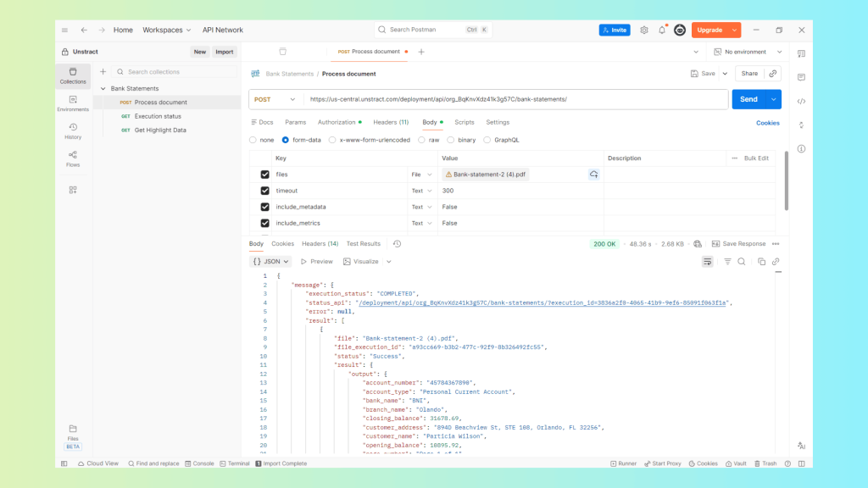Screen dimensions: 868x488
Task: Copy response using the copy icon
Action: tap(761, 262)
